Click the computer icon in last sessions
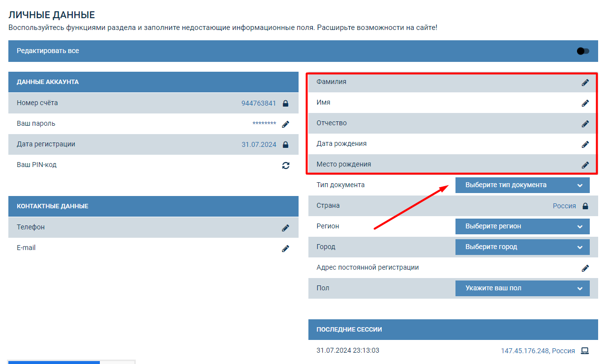Screen dimensions: 606x364 585,351
